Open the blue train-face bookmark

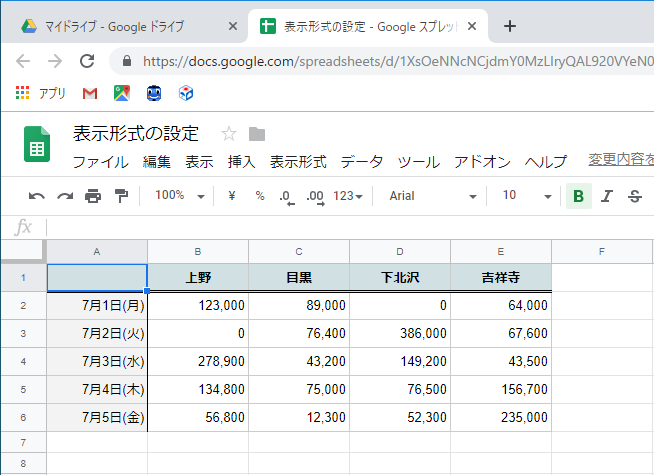[x=154, y=93]
